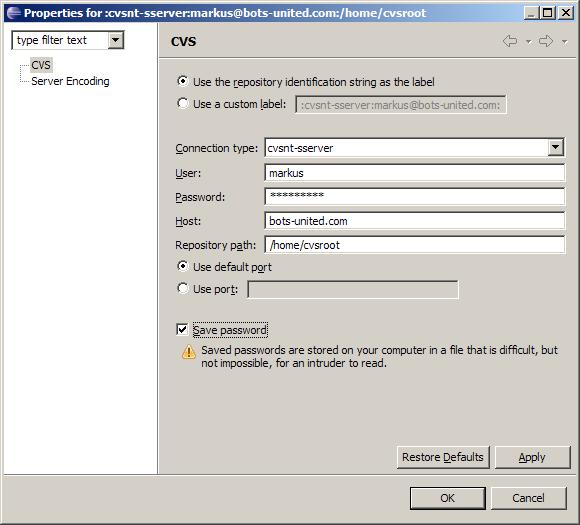The width and height of the screenshot is (580, 525).
Task: Click the Apply button
Action: [x=532, y=457]
